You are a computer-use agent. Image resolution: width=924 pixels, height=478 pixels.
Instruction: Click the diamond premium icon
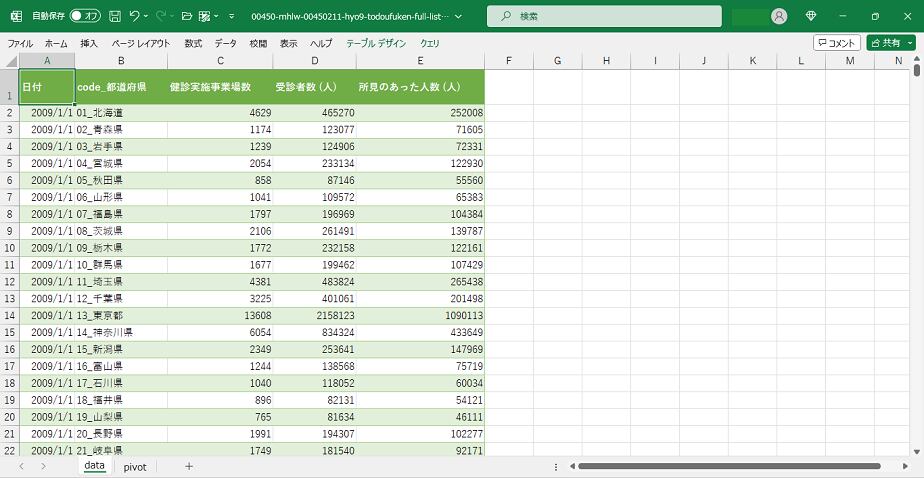(811, 16)
